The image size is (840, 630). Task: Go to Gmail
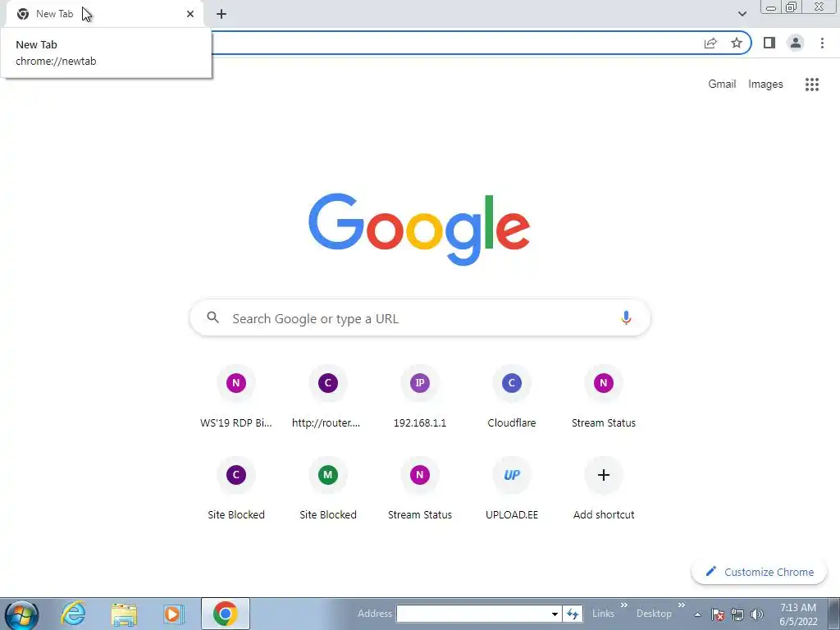pyautogui.click(x=722, y=84)
